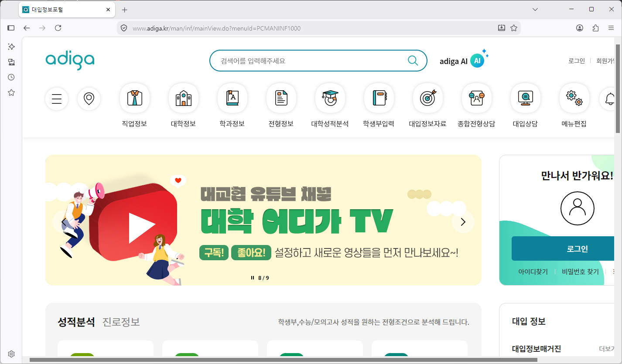Open 직업정보 shirt-and-tie icon
Screen dimensions: 622x364
pyautogui.click(x=135, y=98)
